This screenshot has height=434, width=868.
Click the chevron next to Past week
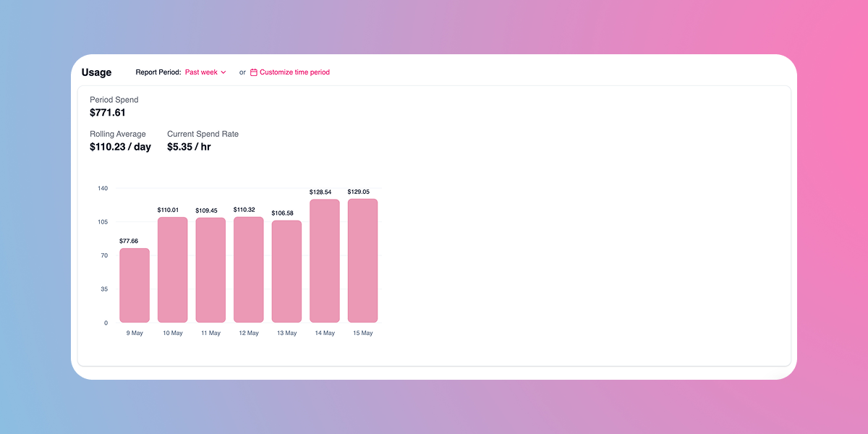point(224,72)
